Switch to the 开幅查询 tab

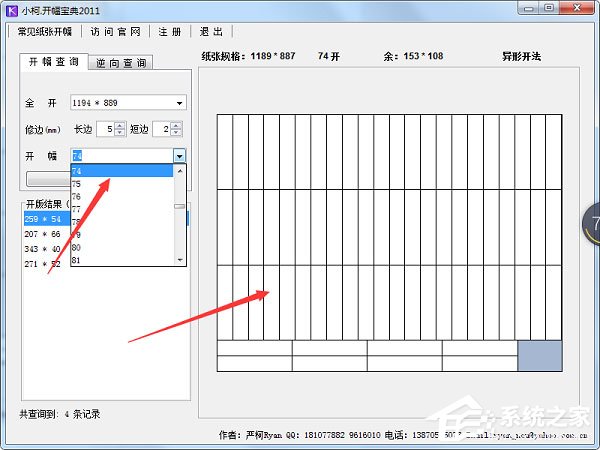click(x=54, y=62)
